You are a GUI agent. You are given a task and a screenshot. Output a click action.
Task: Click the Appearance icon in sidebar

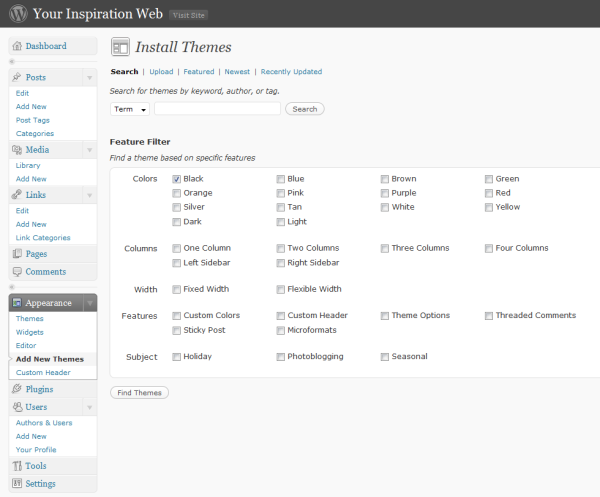point(17,303)
